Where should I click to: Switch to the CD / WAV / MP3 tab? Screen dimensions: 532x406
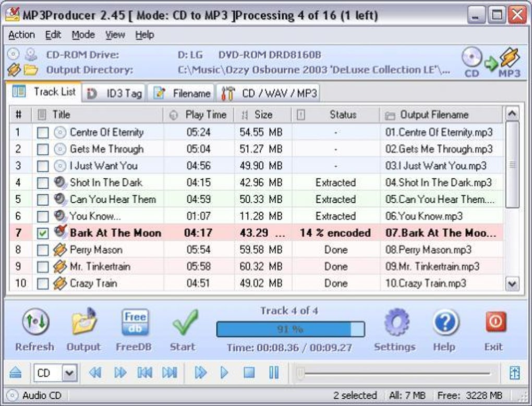pos(269,93)
